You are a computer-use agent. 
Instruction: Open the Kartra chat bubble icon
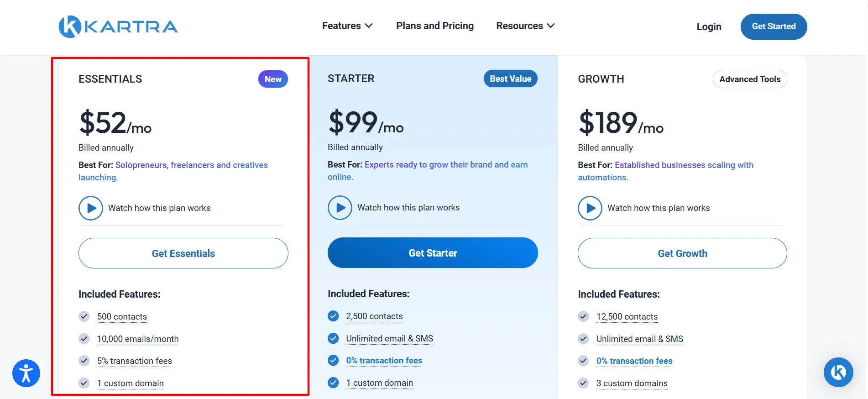[838, 372]
